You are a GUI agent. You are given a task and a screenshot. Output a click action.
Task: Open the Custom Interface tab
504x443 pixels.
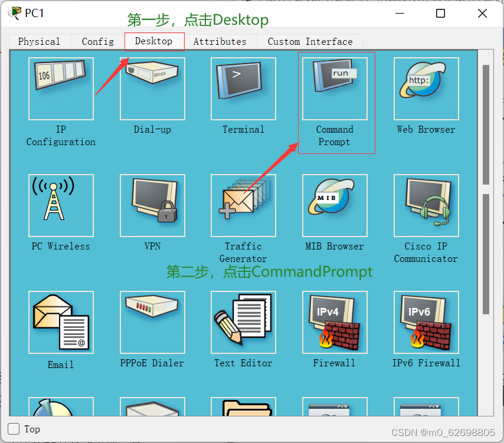tap(310, 41)
